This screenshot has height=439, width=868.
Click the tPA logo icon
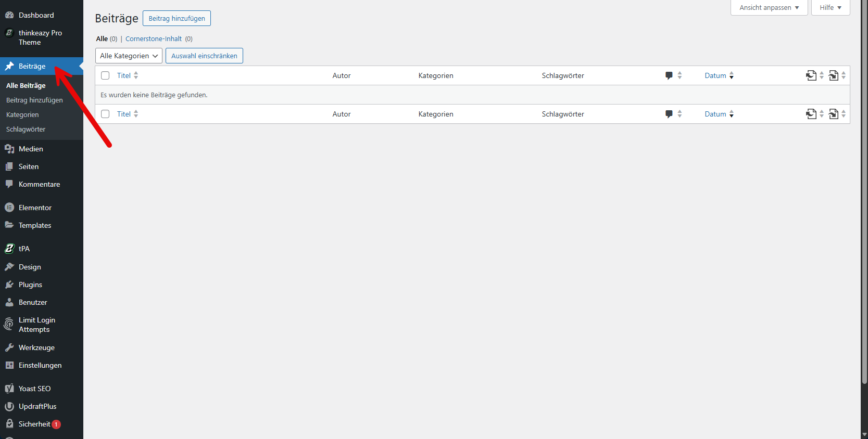(9, 249)
